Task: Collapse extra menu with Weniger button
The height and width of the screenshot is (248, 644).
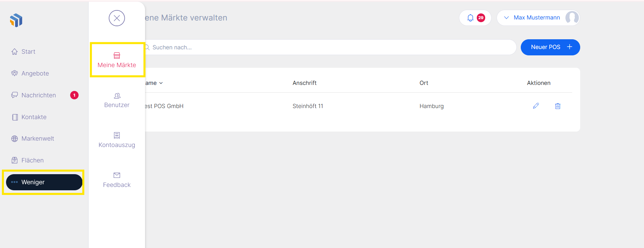Action: point(44,182)
